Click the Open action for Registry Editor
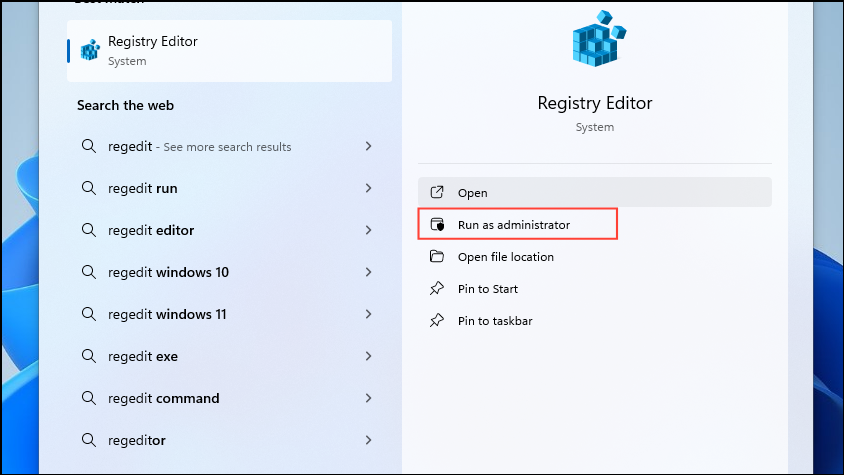This screenshot has width=844, height=475. click(x=595, y=192)
